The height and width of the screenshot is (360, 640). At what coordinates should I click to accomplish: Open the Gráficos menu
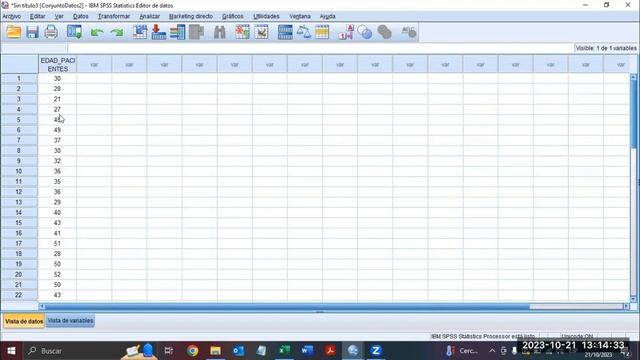[233, 16]
